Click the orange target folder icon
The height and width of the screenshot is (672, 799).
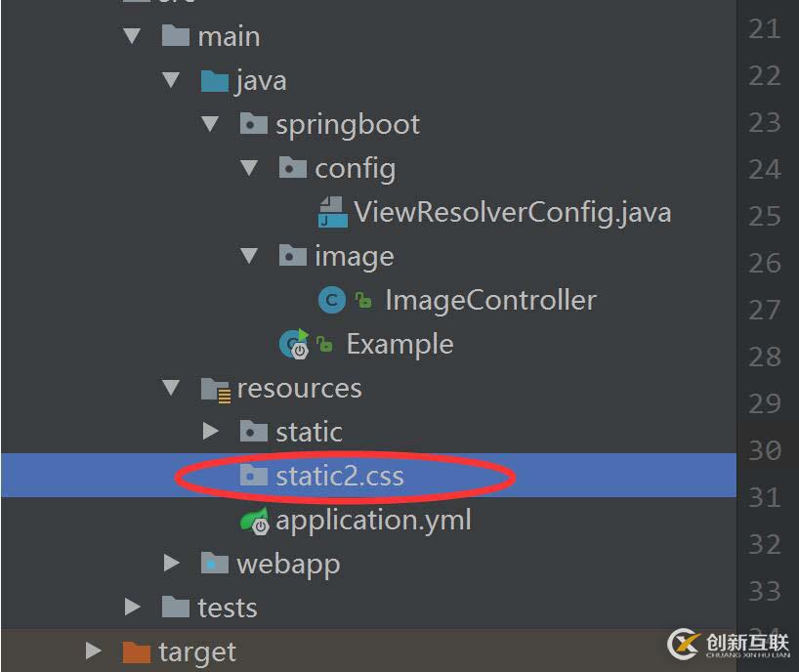[x=136, y=651]
